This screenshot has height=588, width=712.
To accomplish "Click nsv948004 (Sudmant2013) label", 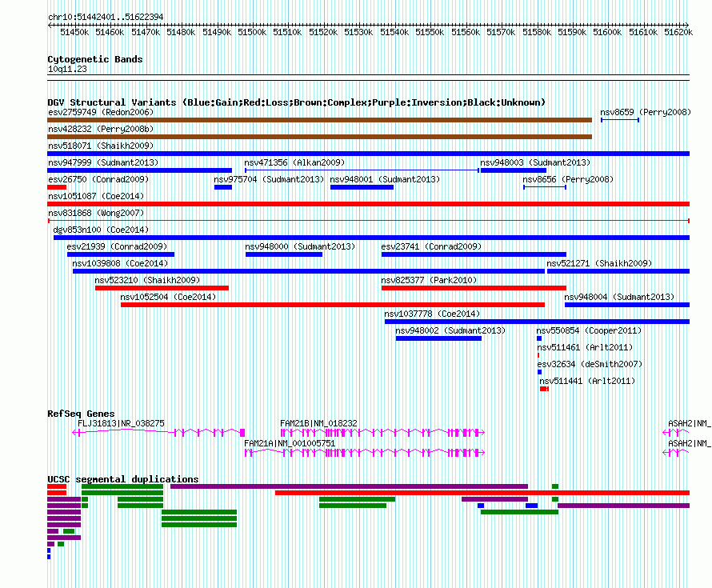I will click(619, 297).
